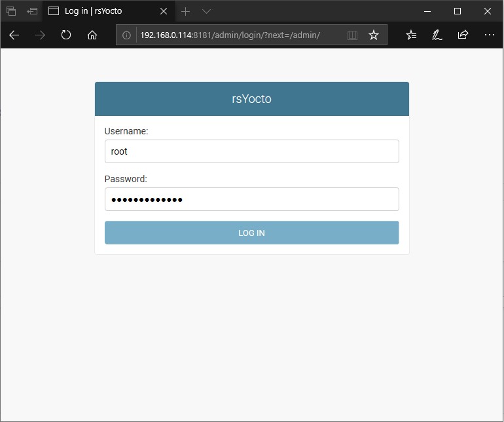Image resolution: width=504 pixels, height=422 pixels.
Task: Enable reading view in address bar
Action: 352,35
